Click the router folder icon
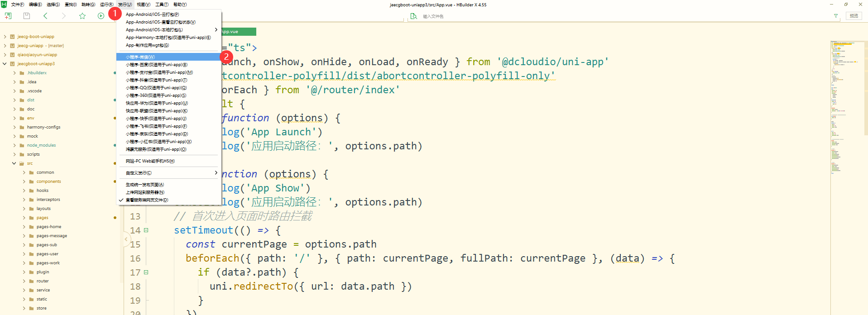The image size is (868, 315). [31, 281]
